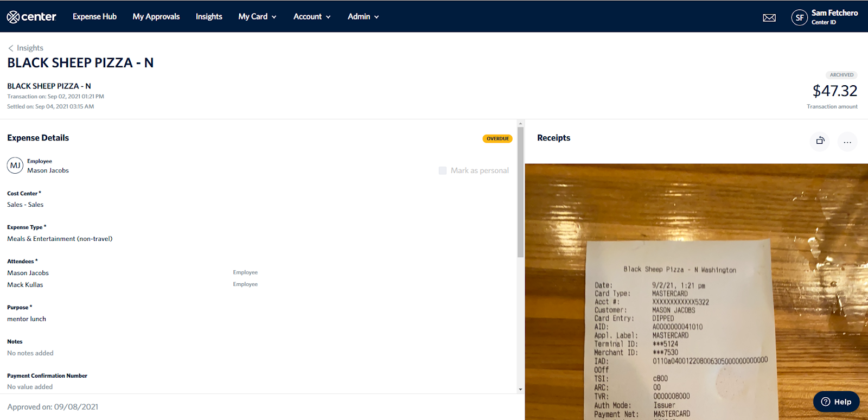Click the back arrow beside Insights
The height and width of the screenshot is (420, 868).
click(11, 48)
